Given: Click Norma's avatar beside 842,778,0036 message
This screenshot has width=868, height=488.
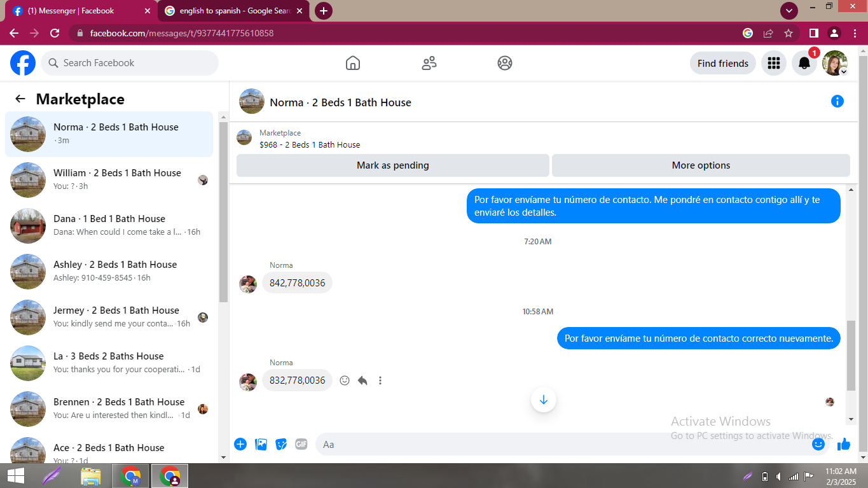Looking at the screenshot, I should (x=248, y=284).
